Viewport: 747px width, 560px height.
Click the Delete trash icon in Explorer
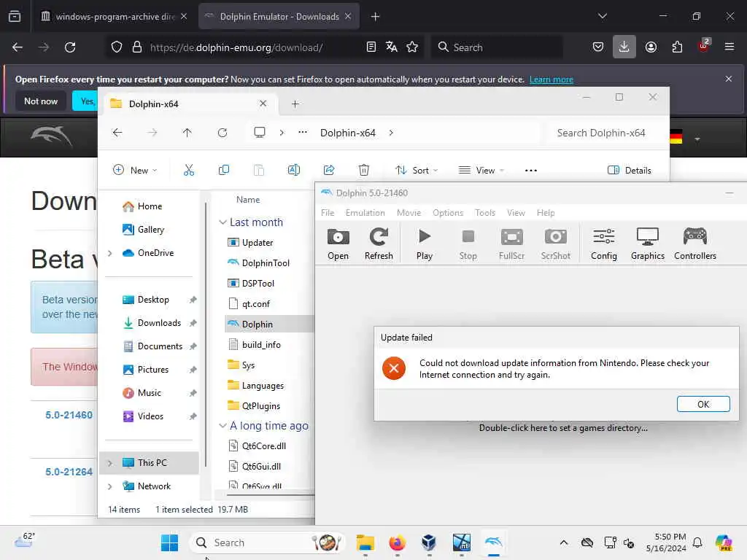tap(364, 170)
